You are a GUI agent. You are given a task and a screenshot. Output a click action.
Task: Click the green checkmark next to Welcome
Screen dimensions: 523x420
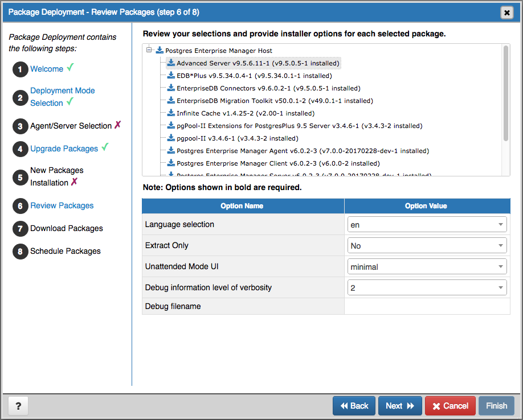click(x=70, y=68)
